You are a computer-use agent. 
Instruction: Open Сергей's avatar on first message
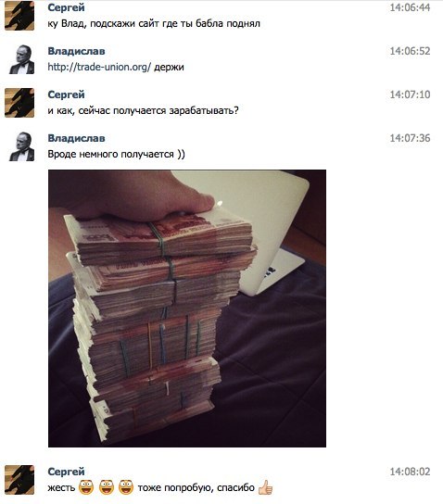point(19,16)
